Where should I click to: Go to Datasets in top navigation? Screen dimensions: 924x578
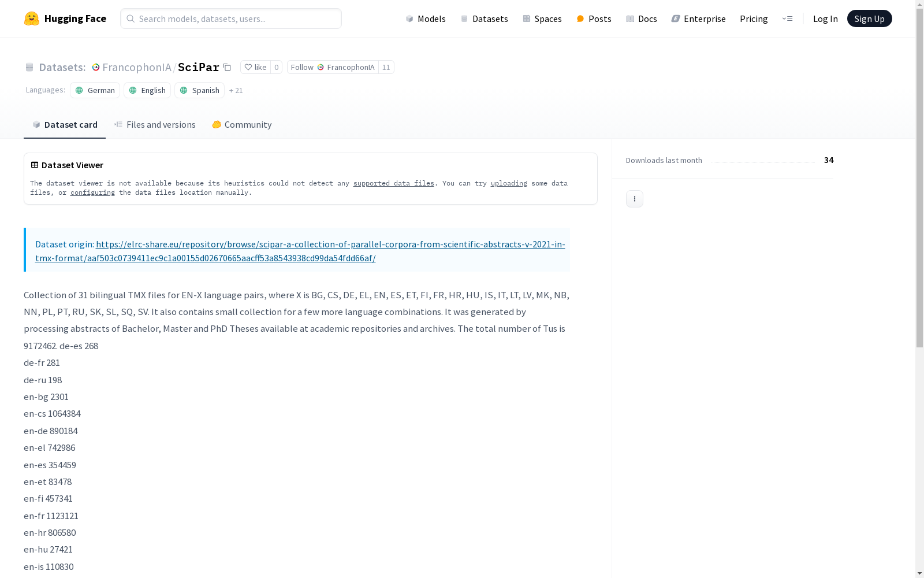pos(484,18)
